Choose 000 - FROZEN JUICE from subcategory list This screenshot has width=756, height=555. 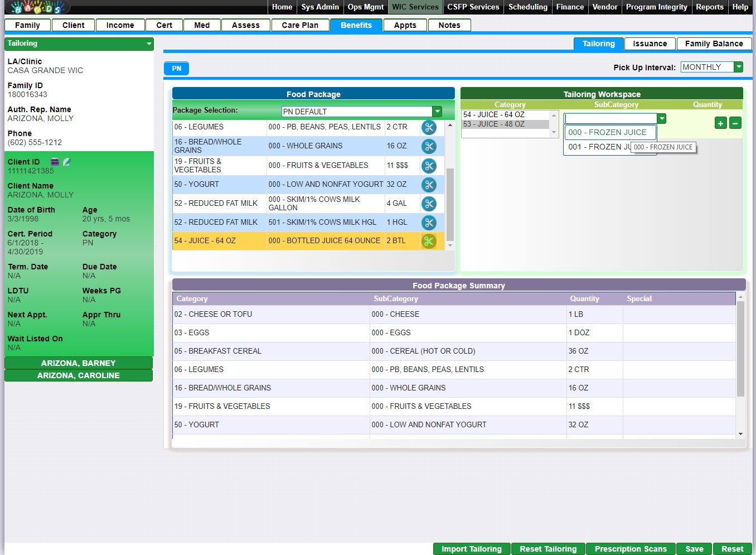[609, 132]
